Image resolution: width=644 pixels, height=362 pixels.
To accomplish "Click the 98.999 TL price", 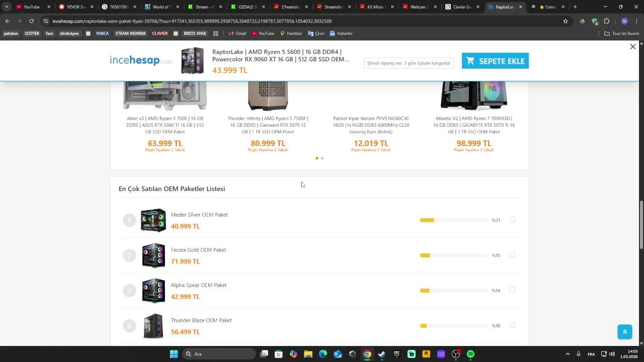I will coord(474,143).
